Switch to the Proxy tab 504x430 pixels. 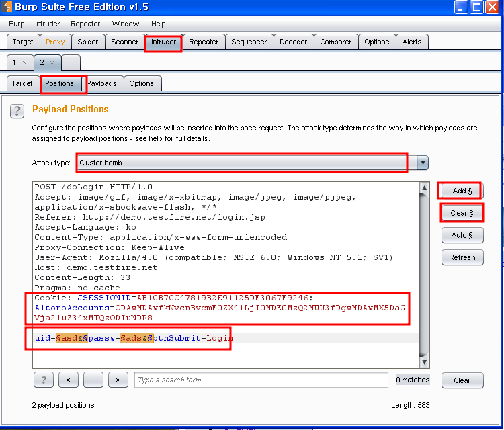point(55,42)
